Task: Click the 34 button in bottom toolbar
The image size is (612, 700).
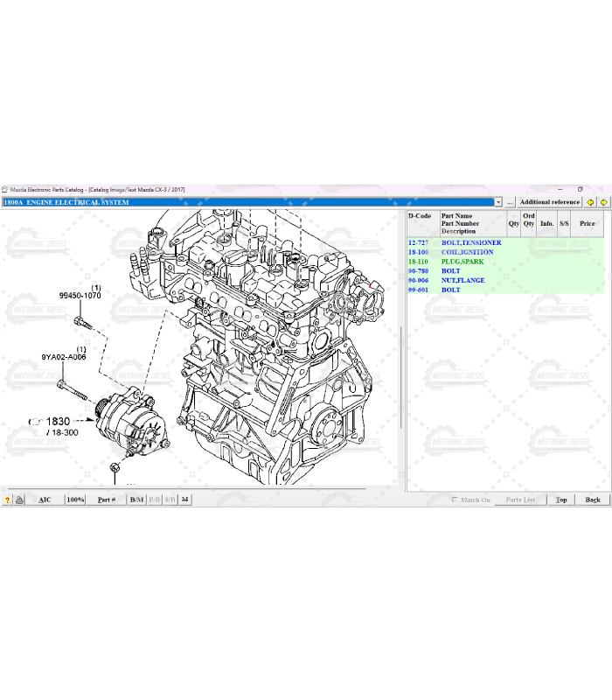Action: pyautogui.click(x=184, y=500)
